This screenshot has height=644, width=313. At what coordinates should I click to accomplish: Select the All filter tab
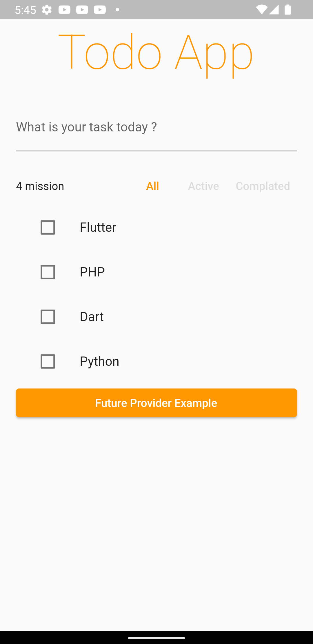(153, 186)
